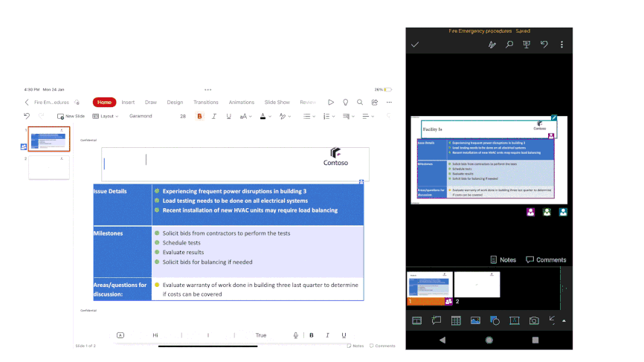Open Comments on phone

point(546,260)
